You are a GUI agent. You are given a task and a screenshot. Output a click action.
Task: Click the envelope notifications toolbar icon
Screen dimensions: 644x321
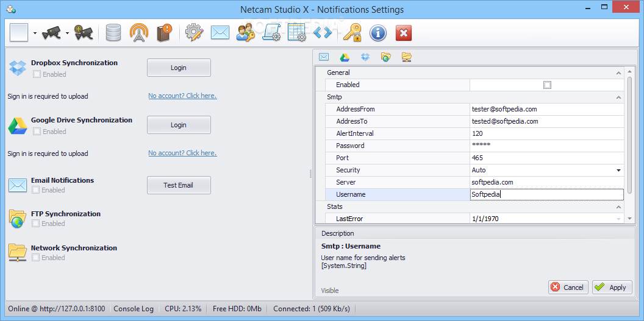220,32
